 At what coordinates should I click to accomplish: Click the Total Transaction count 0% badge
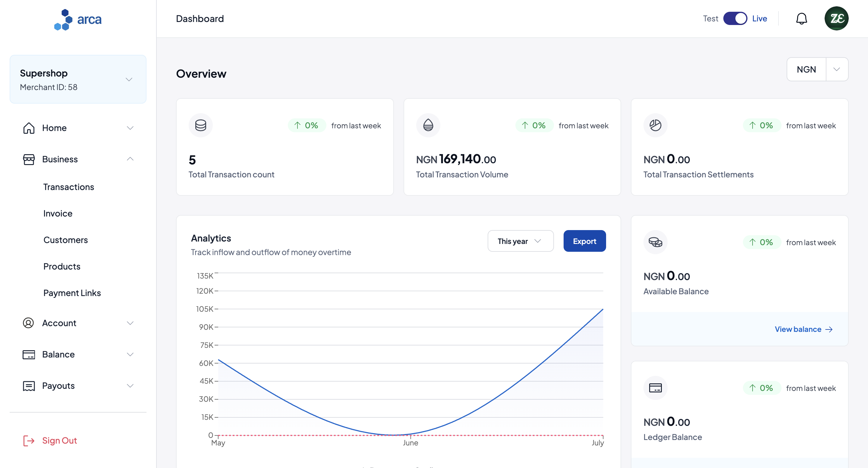[307, 125]
